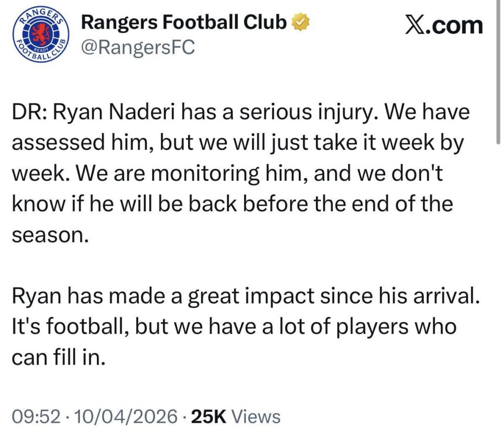
Task: Click the READY banner on the club crest
Action: pos(40,50)
